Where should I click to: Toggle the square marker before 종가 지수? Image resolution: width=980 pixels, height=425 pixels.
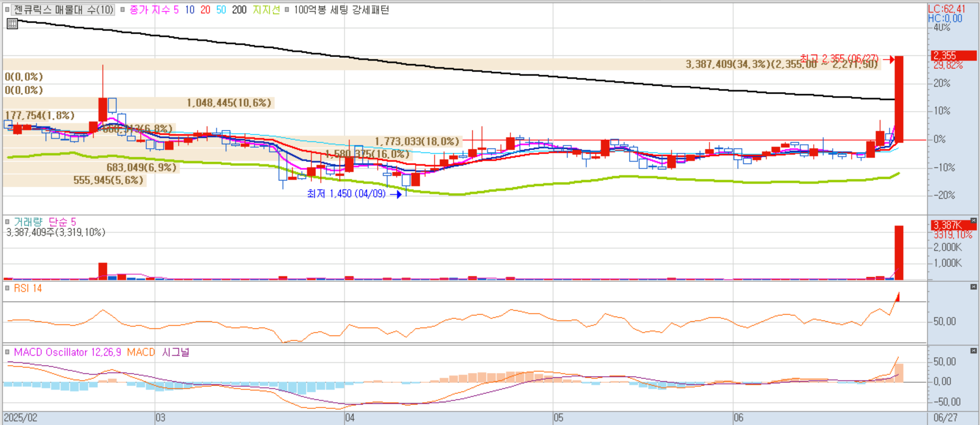123,10
